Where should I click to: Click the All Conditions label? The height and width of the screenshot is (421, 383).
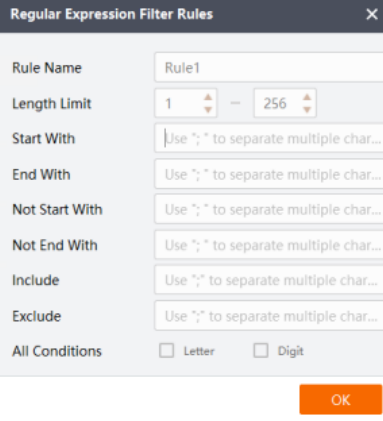[x=57, y=351]
